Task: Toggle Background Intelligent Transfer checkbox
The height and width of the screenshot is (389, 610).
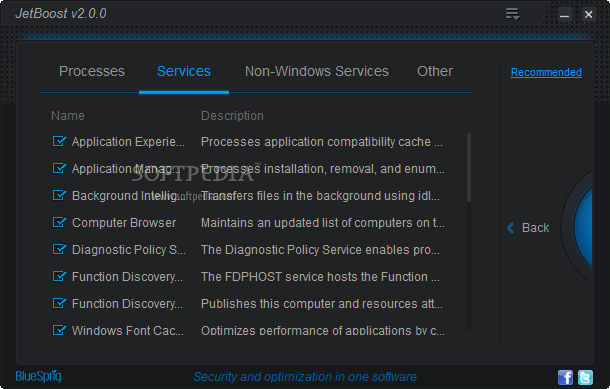Action: click(x=60, y=195)
